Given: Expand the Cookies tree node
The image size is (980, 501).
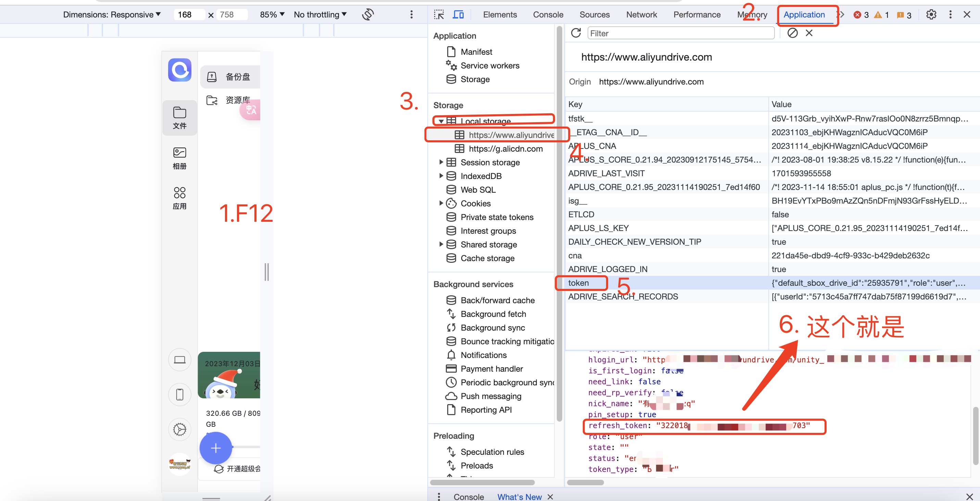Looking at the screenshot, I should [441, 203].
